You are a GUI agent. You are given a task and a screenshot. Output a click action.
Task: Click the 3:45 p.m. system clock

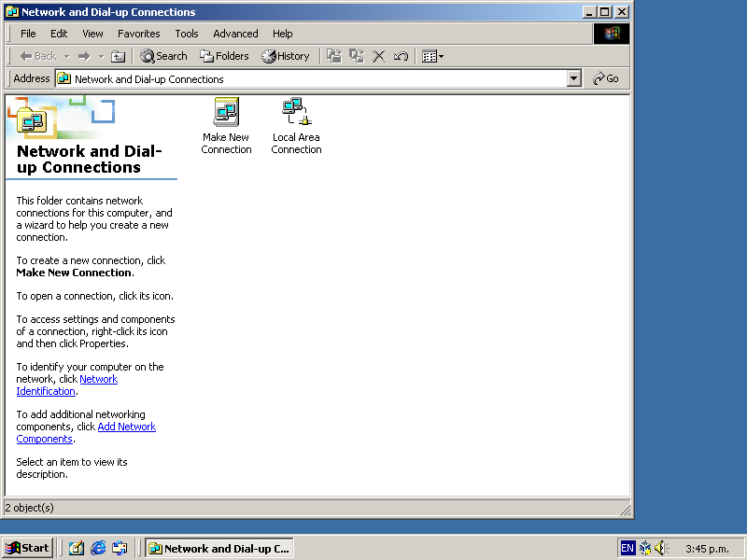coord(707,549)
